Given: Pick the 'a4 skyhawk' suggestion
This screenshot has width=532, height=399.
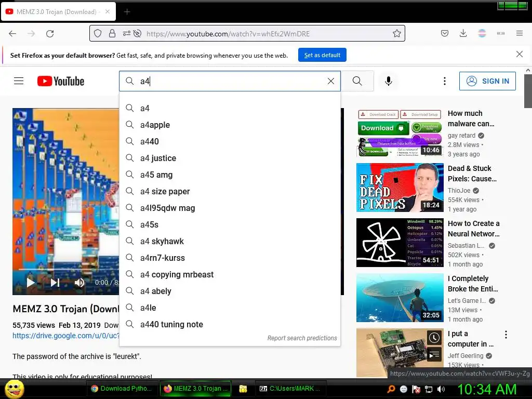Looking at the screenshot, I should (x=230, y=241).
